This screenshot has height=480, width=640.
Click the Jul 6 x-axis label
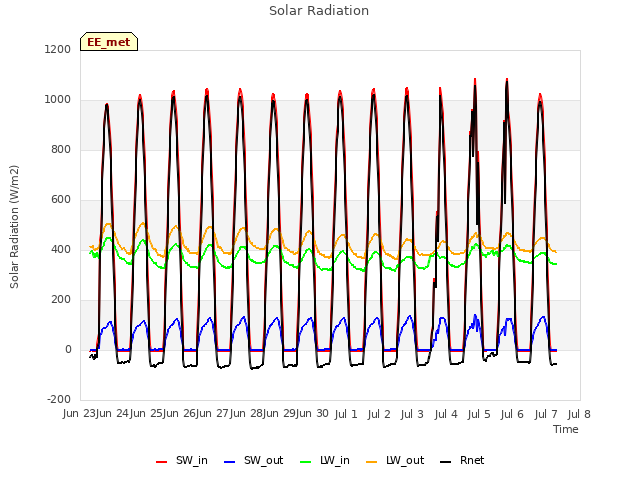(512, 415)
